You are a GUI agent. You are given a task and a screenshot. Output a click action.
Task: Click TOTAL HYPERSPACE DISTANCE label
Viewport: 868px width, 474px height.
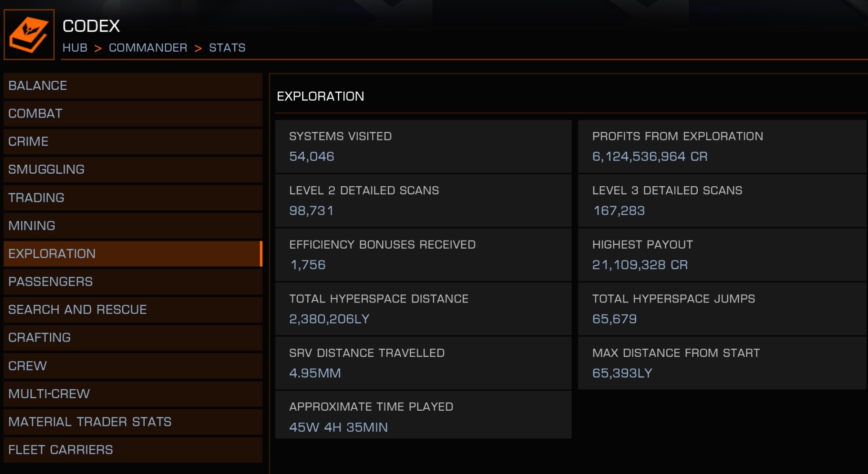pyautogui.click(x=379, y=299)
